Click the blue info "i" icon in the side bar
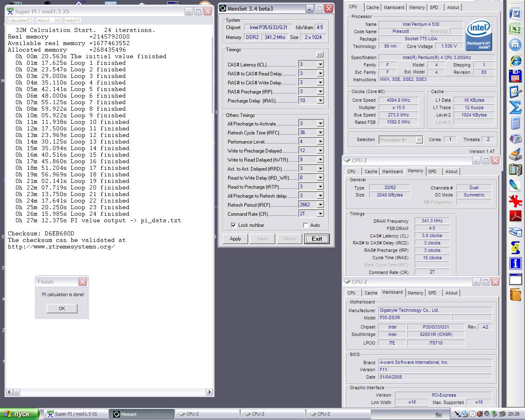This screenshot has height=420, width=525. tap(515, 263)
